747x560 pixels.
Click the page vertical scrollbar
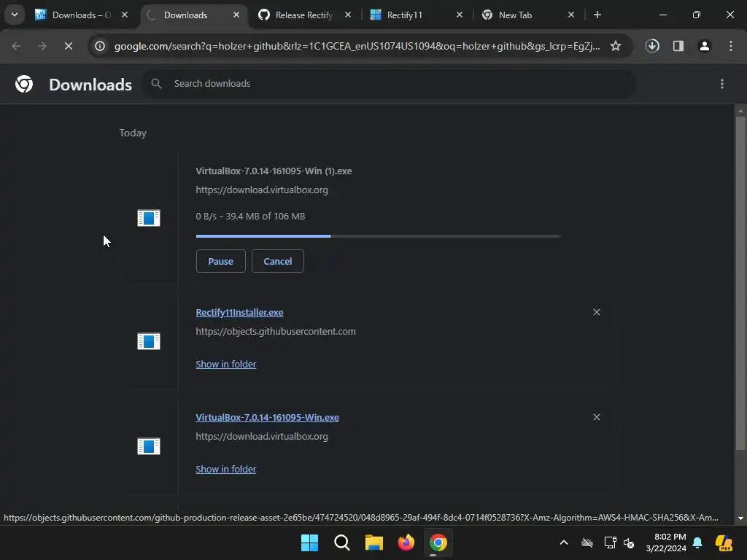(740, 283)
